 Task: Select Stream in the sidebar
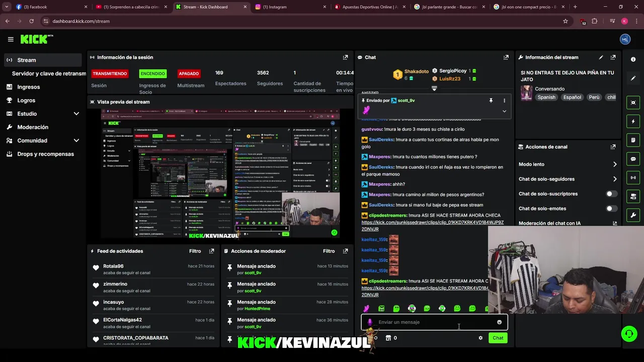point(43,60)
